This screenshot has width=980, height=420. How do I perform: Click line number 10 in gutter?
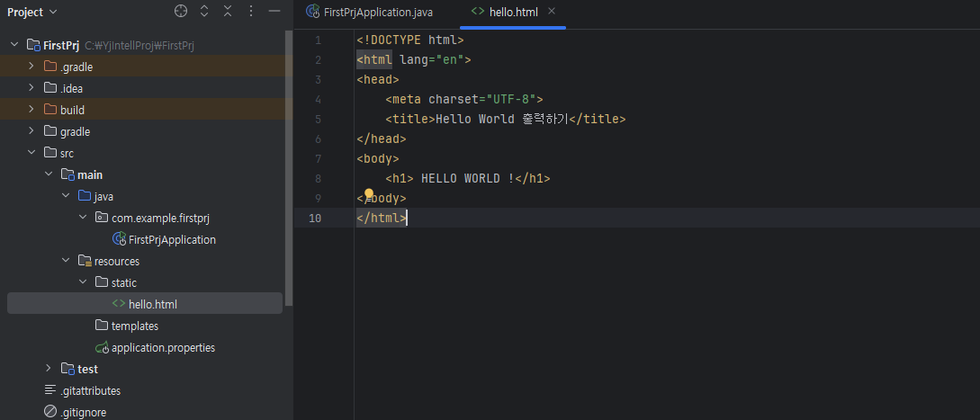click(315, 219)
